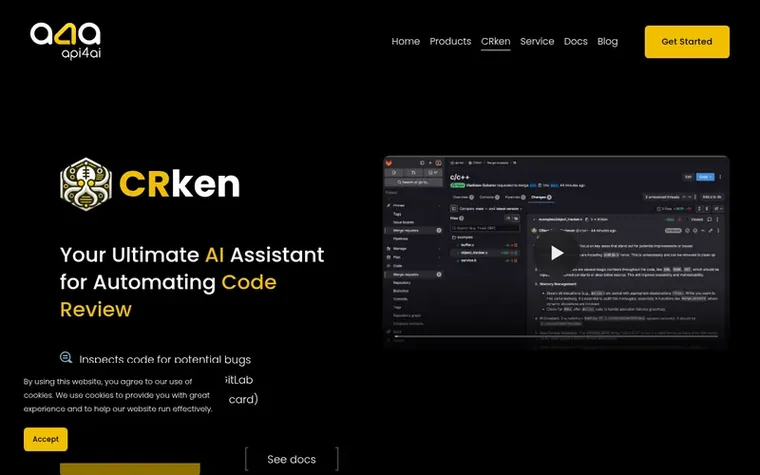Open the Products menu item
The height and width of the screenshot is (475, 760).
450,42
